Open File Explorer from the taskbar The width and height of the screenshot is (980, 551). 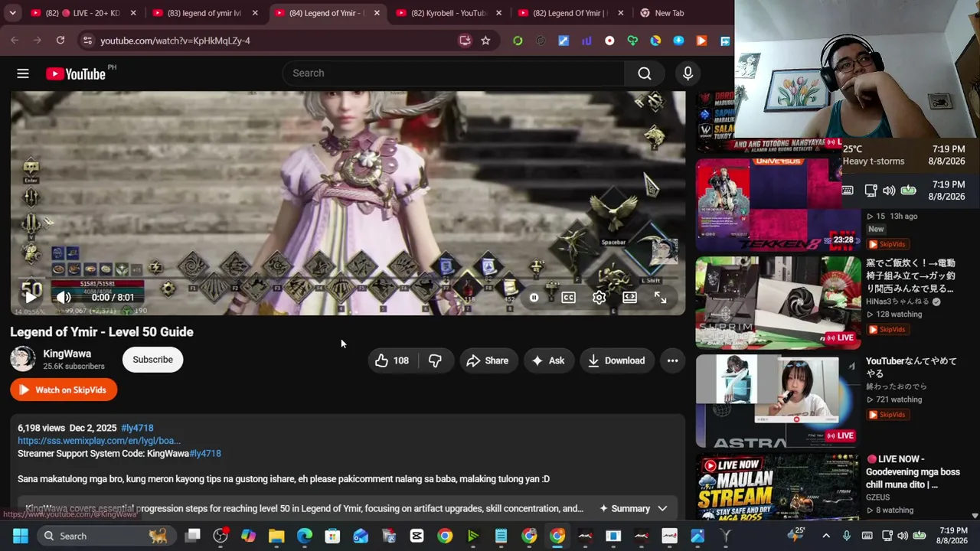point(276,536)
